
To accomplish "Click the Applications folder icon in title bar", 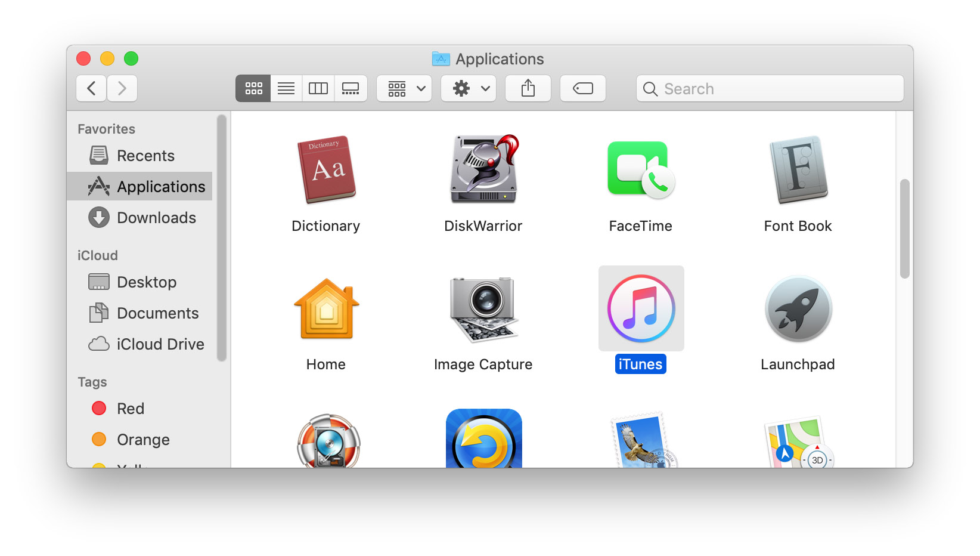I will pos(441,58).
